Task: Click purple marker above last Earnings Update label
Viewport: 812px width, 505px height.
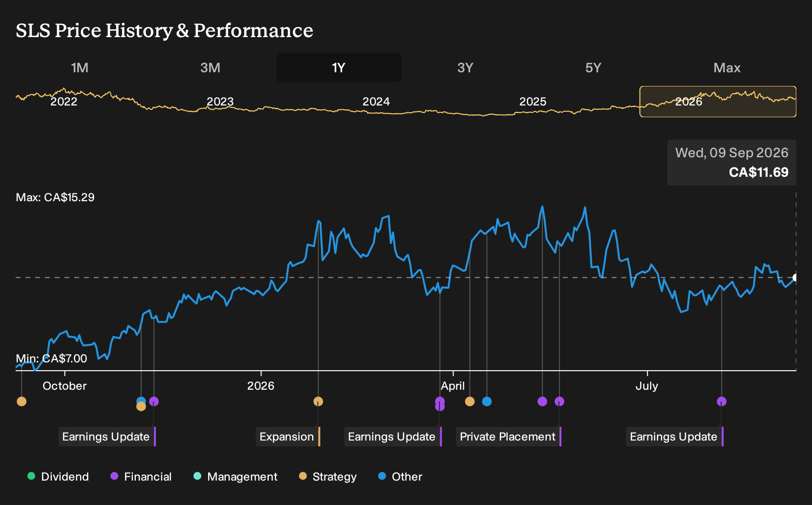Action: (722, 401)
